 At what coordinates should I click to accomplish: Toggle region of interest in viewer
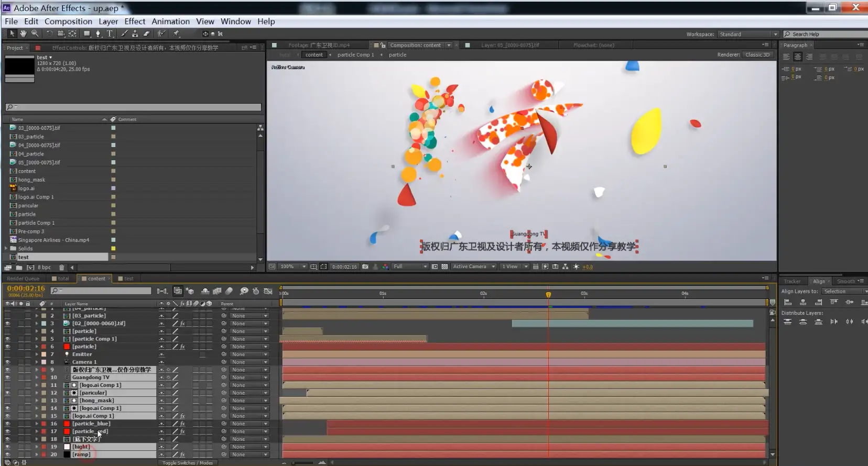pyautogui.click(x=435, y=267)
